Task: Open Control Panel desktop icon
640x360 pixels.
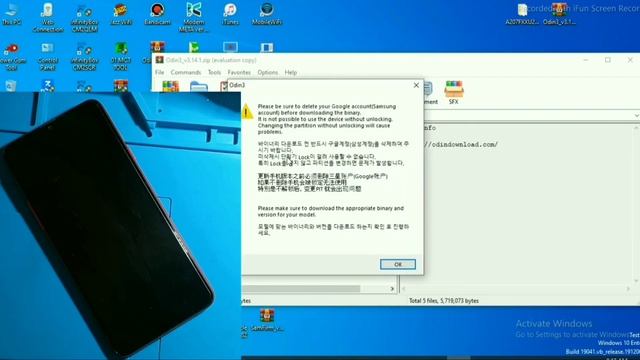Action: (47, 56)
